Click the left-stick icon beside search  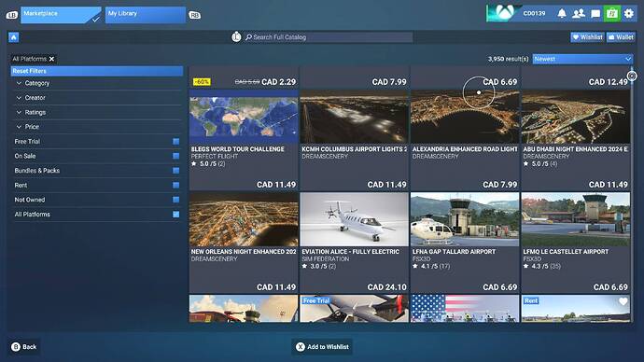(236, 37)
